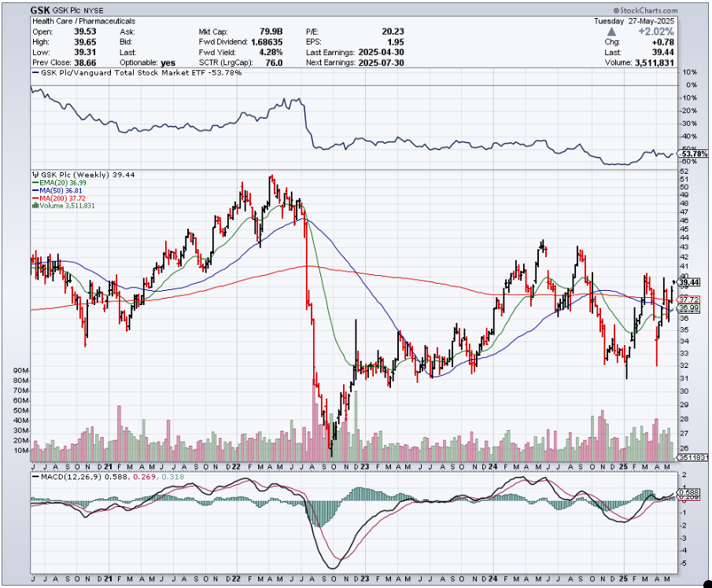Click the 52 label atop the price axis
Screen dimensions: 712x588
click(x=684, y=171)
